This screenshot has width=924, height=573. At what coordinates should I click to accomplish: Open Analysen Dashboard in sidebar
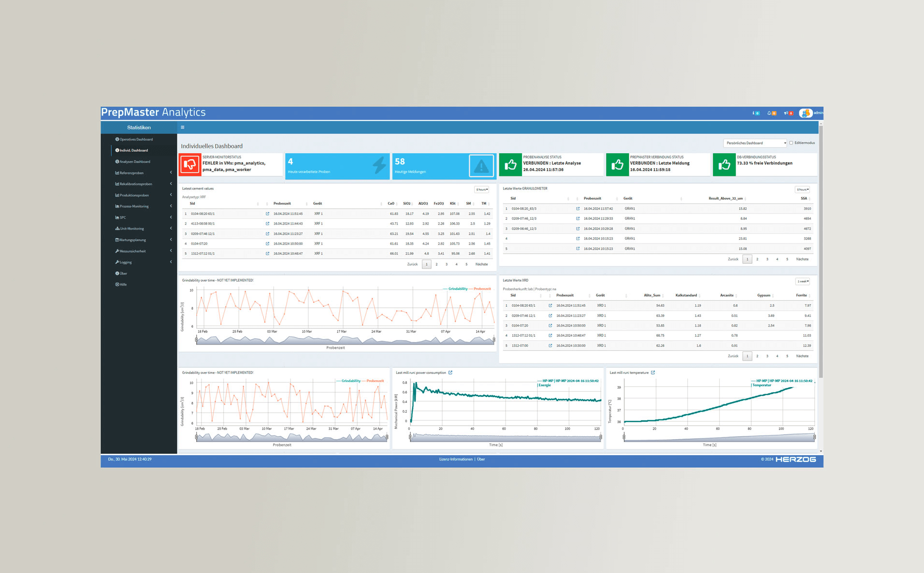tap(133, 162)
